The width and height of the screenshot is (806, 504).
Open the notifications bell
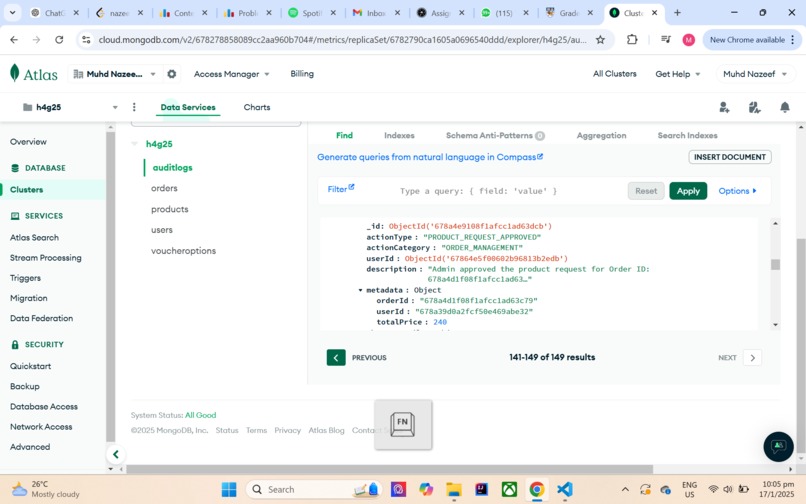[784, 107]
